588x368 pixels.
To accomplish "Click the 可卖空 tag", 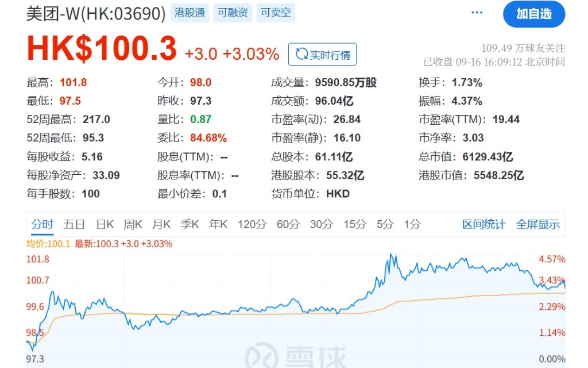I will (276, 13).
